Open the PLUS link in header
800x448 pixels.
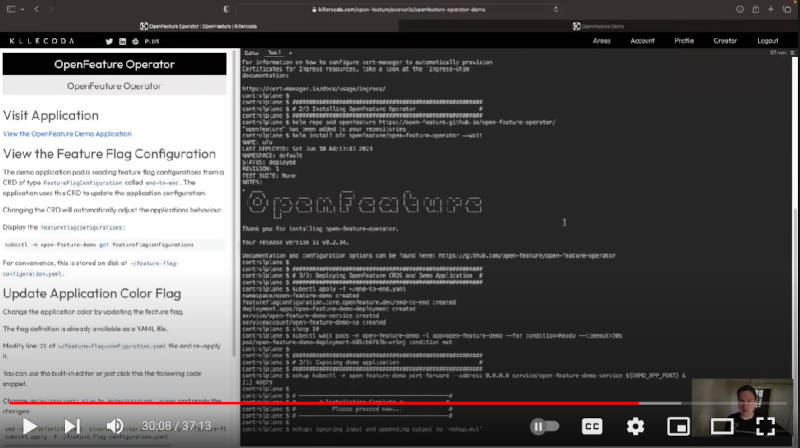(x=152, y=41)
